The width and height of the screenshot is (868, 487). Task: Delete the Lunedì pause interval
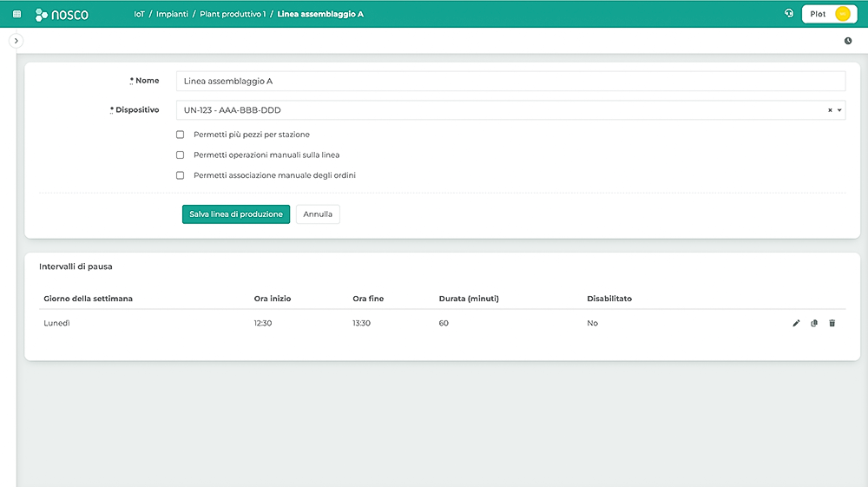[832, 323]
